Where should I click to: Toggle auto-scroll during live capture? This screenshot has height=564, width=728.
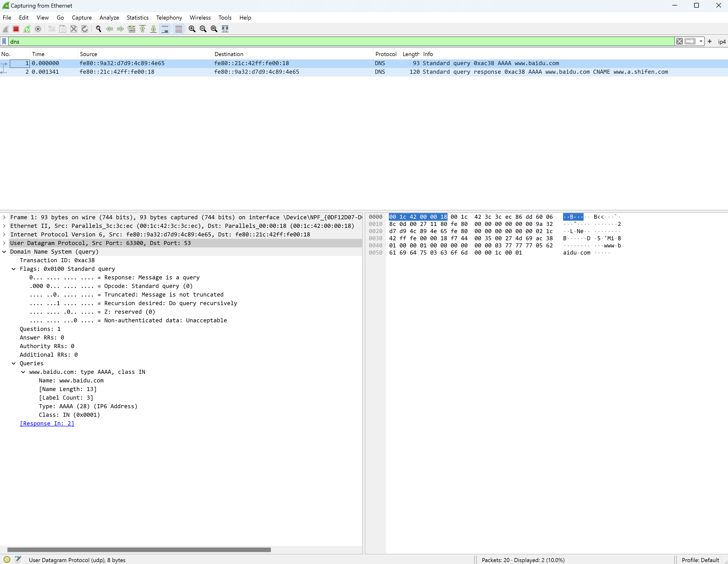point(165,29)
